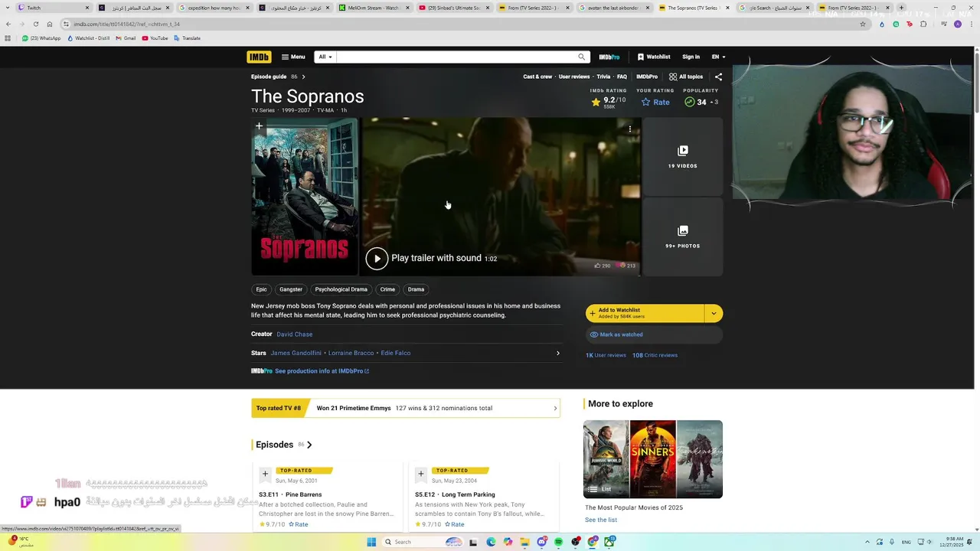Viewport: 980px width, 551px height.
Task: Open the Trivia section
Action: coord(603,77)
